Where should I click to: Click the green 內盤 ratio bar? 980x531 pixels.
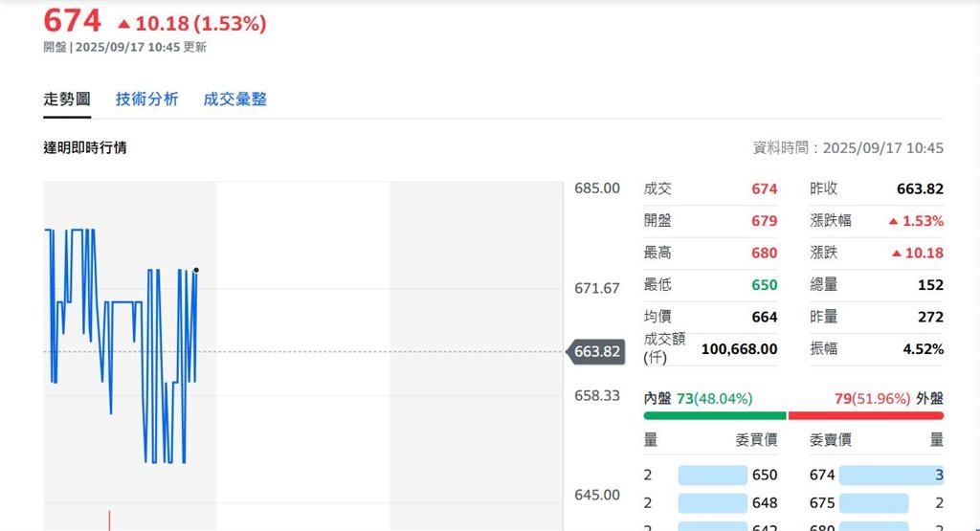click(714, 415)
